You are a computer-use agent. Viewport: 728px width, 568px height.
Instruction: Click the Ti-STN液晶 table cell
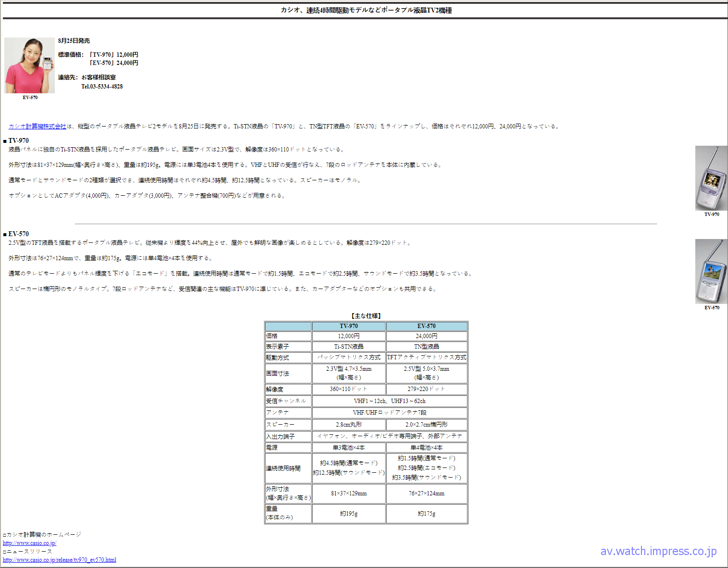[x=349, y=347]
